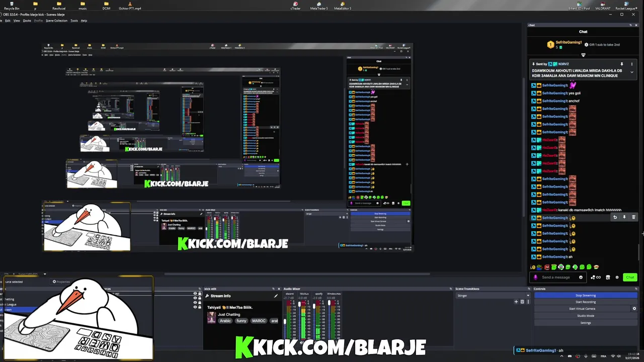
Task: Click the Arabic stream tag
Action: click(x=225, y=321)
